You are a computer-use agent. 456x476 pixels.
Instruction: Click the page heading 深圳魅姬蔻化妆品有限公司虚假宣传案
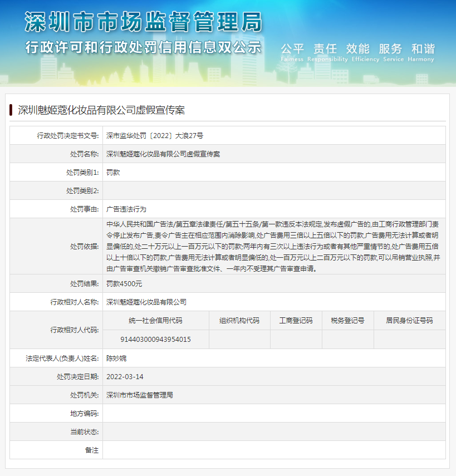[x=101, y=110]
